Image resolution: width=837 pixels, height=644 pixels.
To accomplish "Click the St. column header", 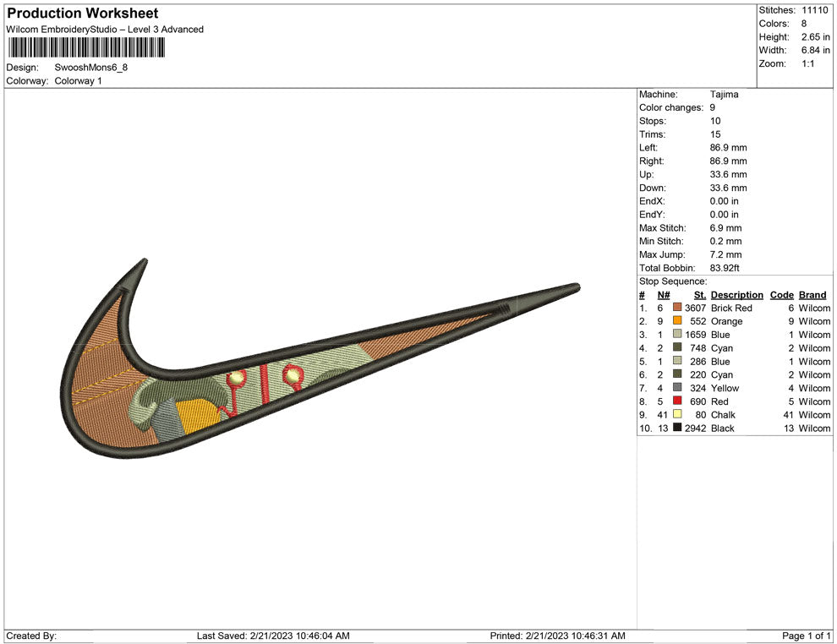I will [x=700, y=295].
